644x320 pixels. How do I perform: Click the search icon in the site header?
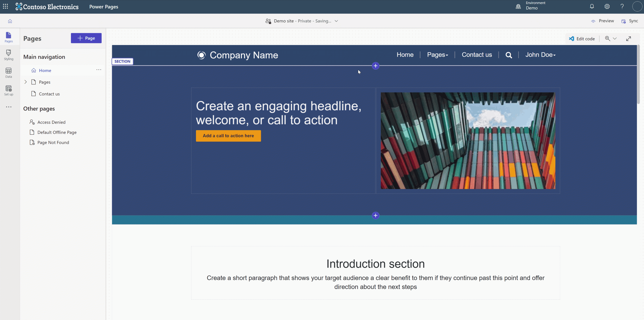point(509,55)
